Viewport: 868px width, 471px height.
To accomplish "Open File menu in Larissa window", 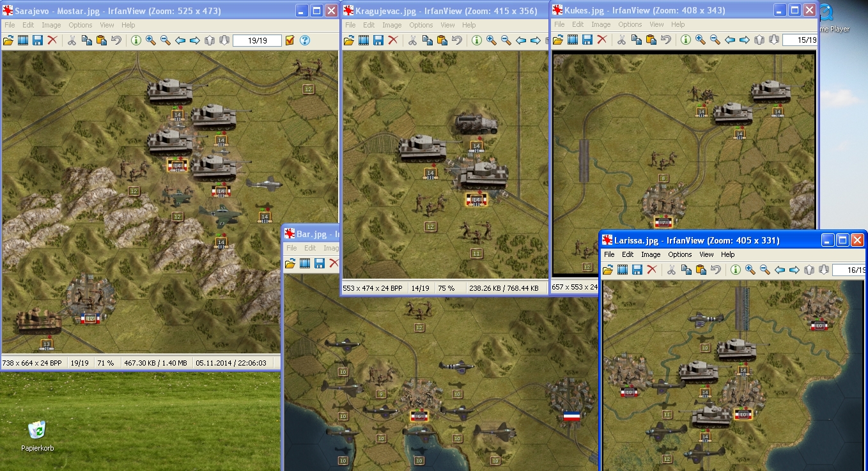I will 609,254.
